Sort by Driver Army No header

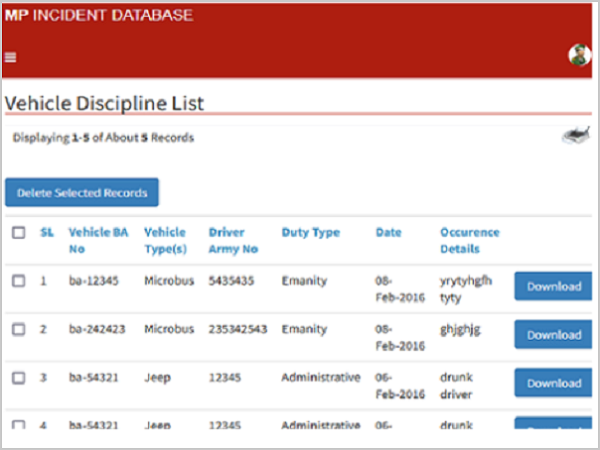234,240
